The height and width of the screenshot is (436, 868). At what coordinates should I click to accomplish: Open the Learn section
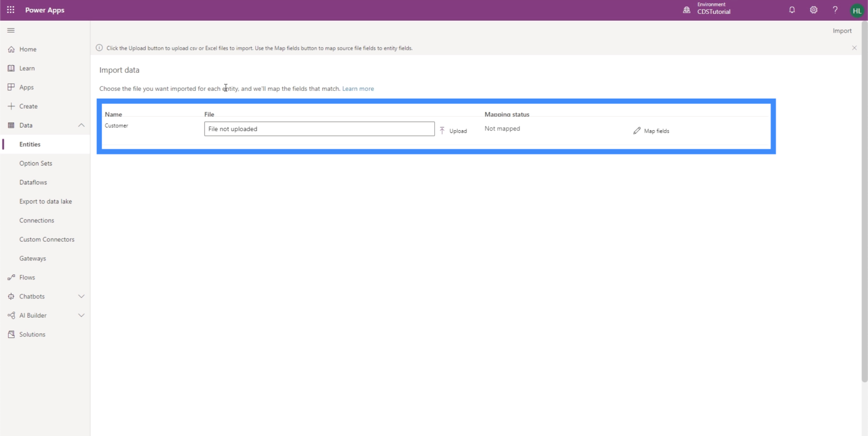27,68
